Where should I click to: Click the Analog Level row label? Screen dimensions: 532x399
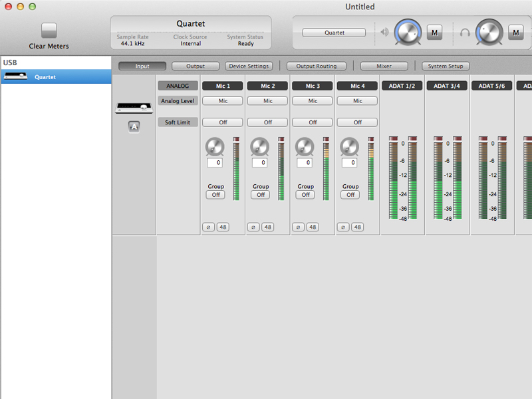[178, 101]
